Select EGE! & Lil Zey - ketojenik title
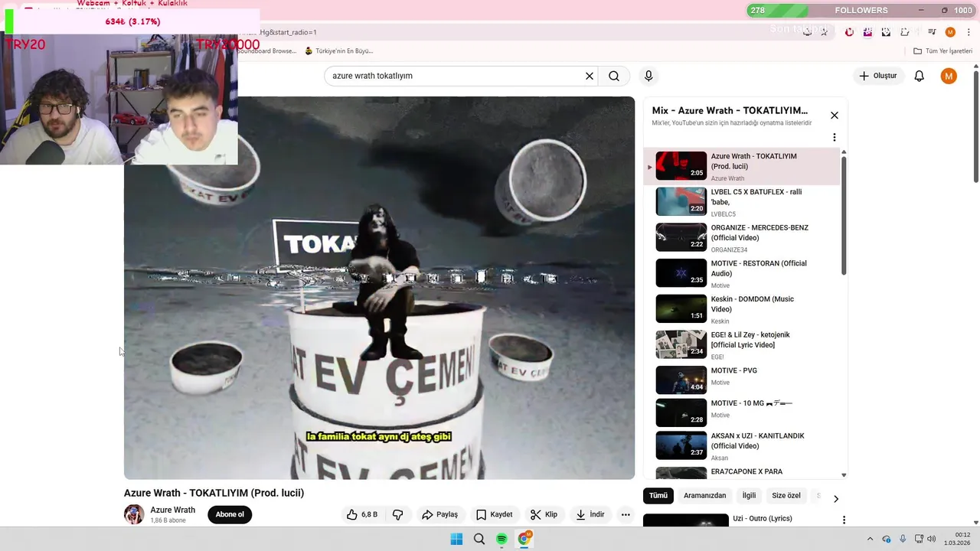The width and height of the screenshot is (980, 551). 750,340
